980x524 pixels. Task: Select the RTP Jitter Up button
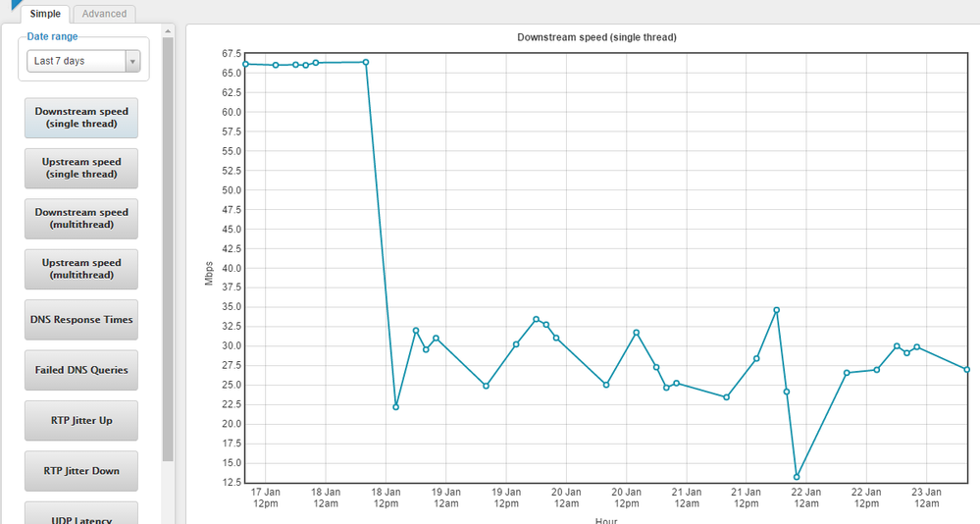coord(81,420)
